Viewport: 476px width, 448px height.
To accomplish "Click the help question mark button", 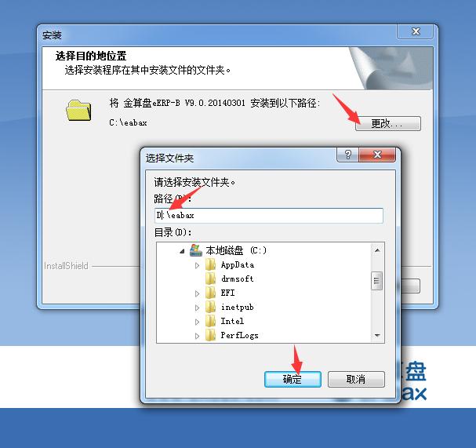I will pos(348,155).
